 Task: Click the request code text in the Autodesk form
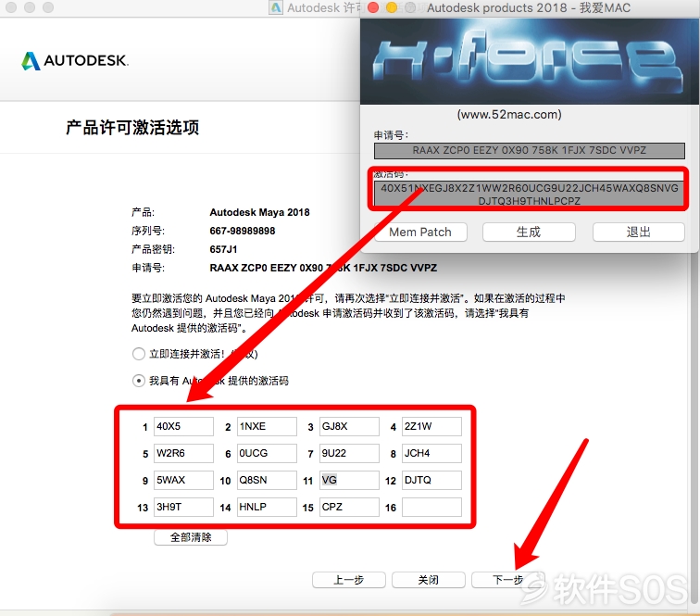click(x=323, y=268)
